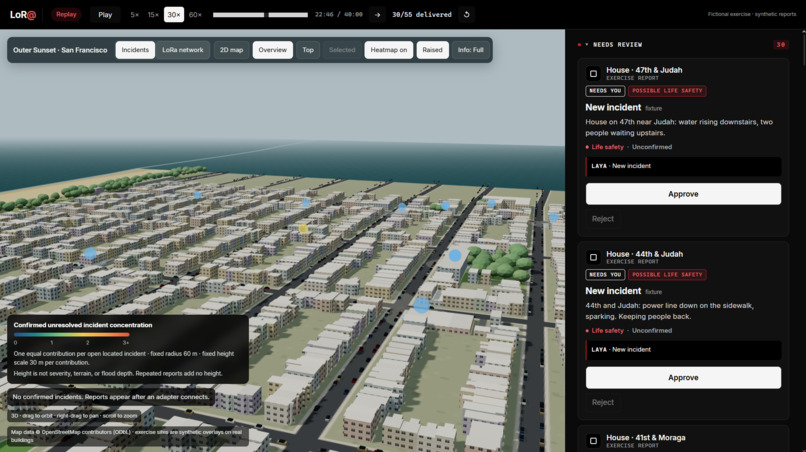Click 'House · 41st & Moraga' title
Screen dimensions: 806x452
[646, 438]
